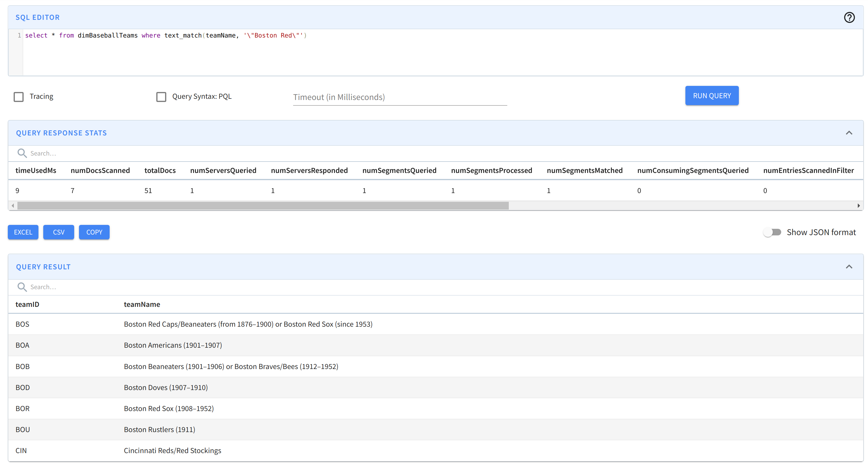Enable the Tracing checkbox

(19, 97)
